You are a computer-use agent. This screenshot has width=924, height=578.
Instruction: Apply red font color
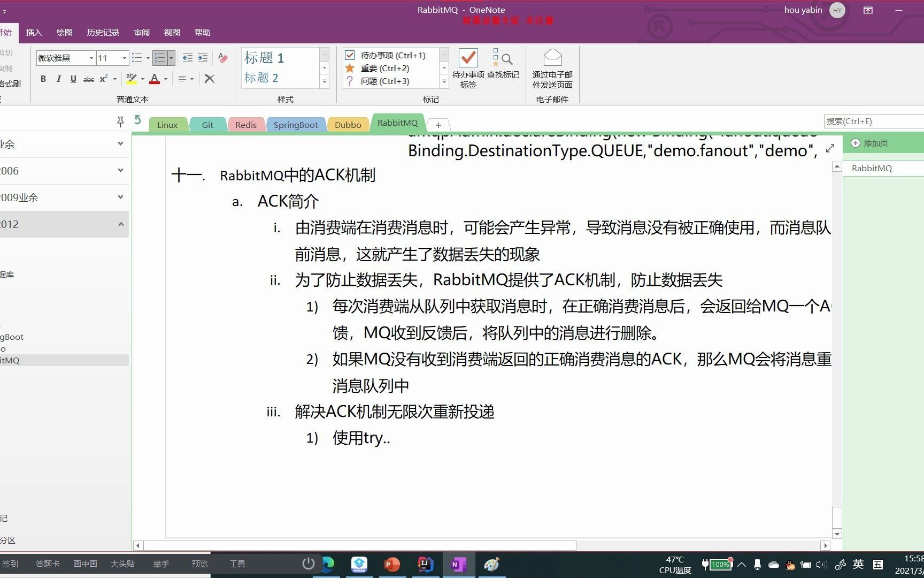pyautogui.click(x=155, y=79)
